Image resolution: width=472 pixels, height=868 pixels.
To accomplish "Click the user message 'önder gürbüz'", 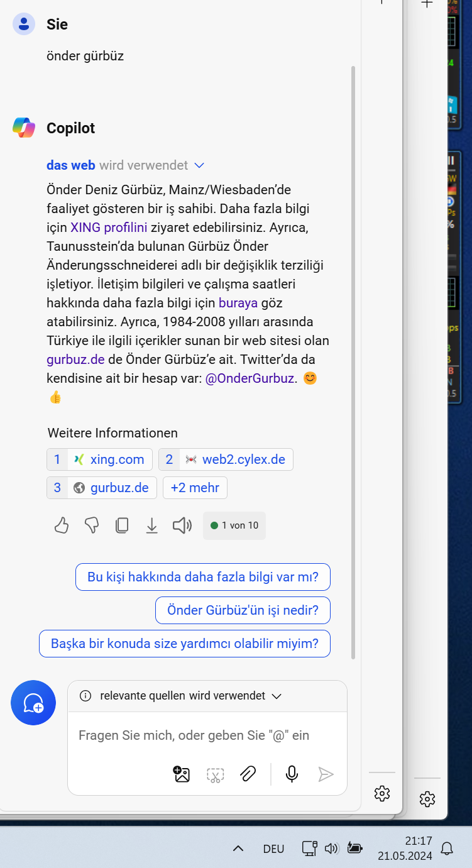I will coord(85,56).
